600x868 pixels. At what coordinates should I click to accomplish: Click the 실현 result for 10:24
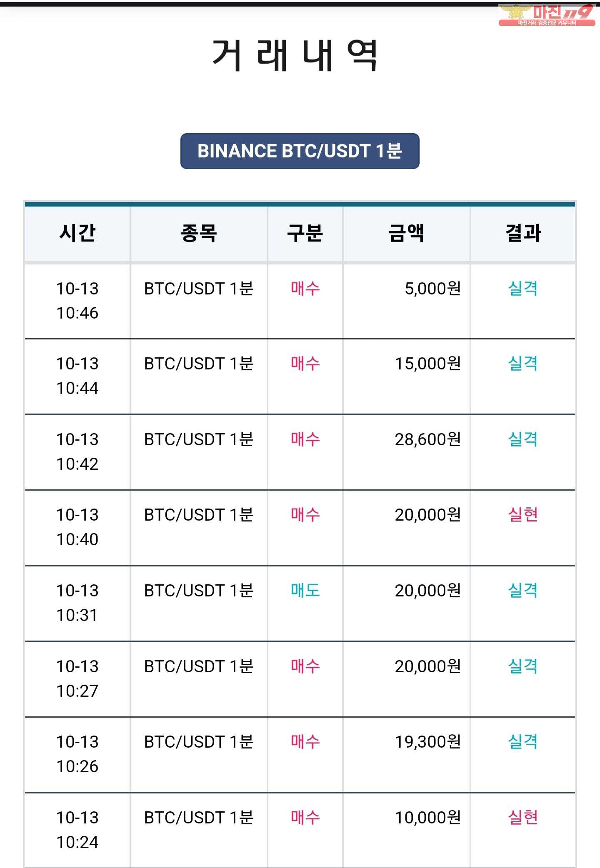tap(523, 817)
